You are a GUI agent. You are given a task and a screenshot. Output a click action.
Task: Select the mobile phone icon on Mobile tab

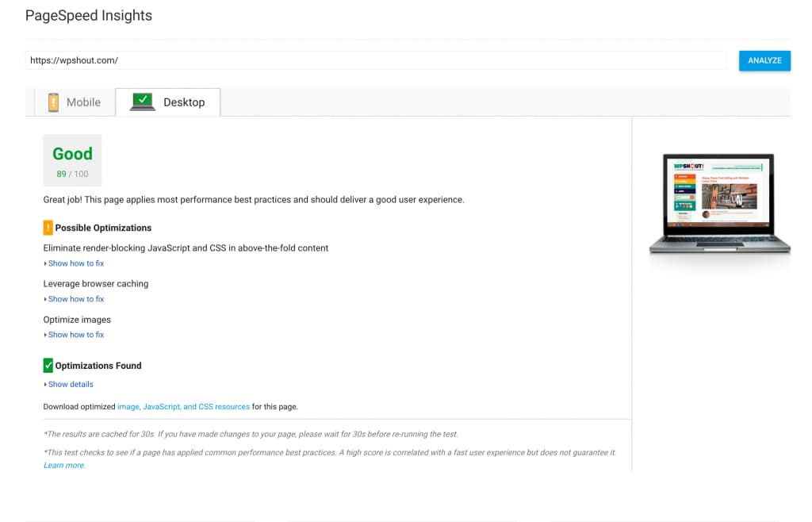(52, 102)
